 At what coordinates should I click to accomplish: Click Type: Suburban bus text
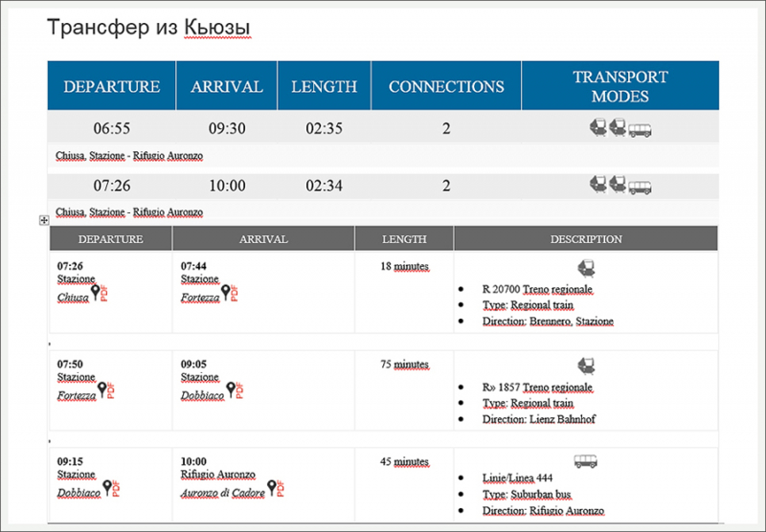(527, 495)
